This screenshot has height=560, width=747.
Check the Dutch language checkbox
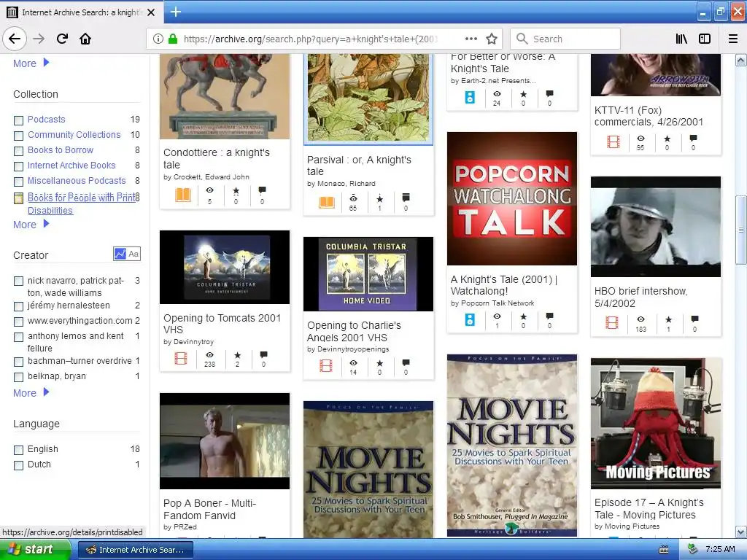18,465
